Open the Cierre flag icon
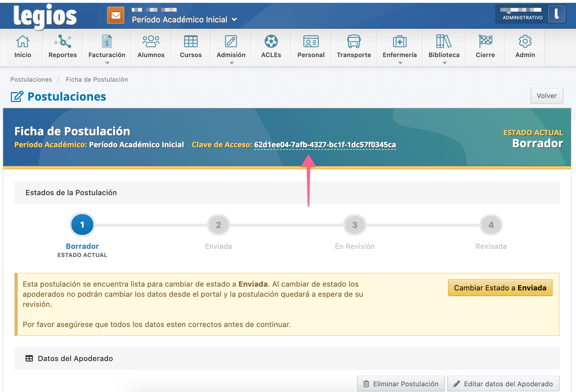Image resolution: width=576 pixels, height=392 pixels. (485, 46)
